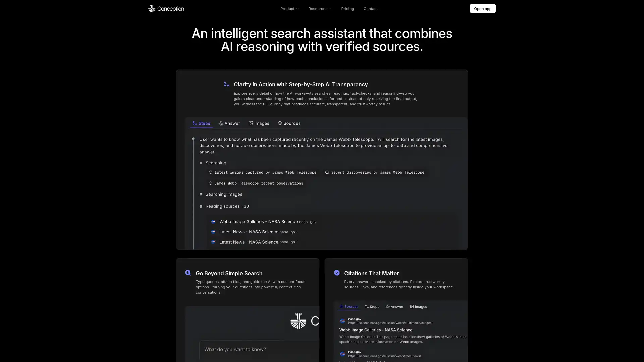
Task: Click 'James Webb Telescope recent observations' chip
Action: (256, 183)
